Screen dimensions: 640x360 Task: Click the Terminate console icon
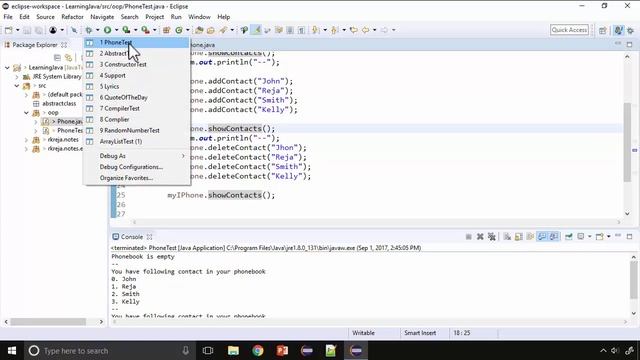(469, 237)
